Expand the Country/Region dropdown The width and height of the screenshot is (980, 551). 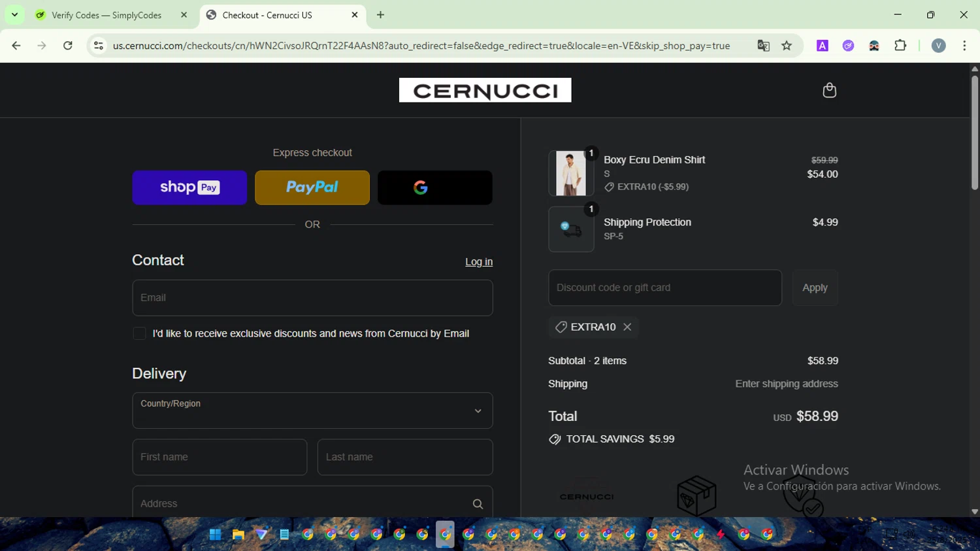point(312,410)
